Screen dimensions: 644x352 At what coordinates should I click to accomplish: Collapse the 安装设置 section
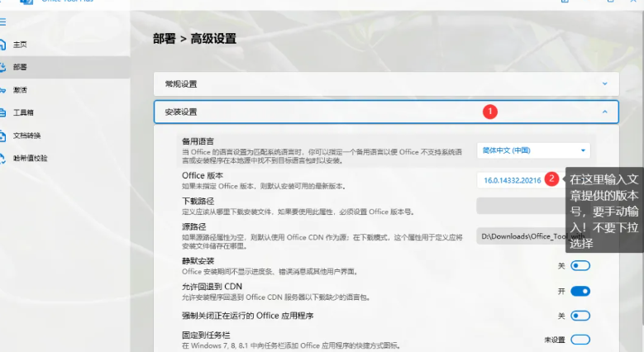tap(386, 112)
